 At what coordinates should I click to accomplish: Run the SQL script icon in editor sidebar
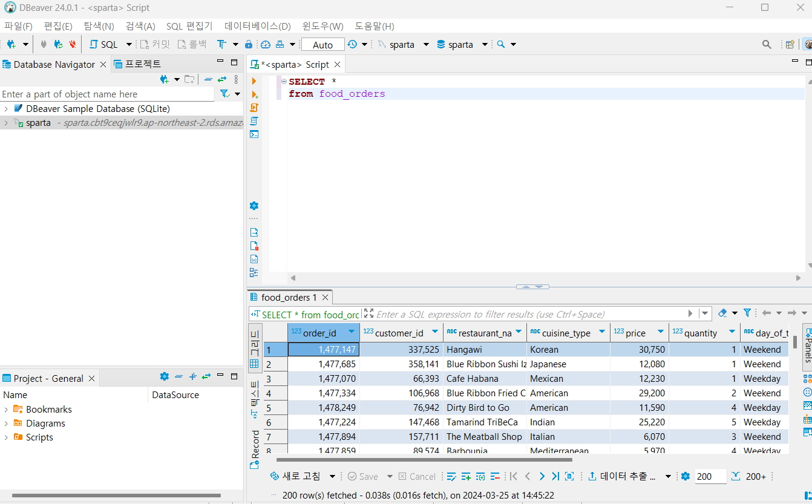pos(254,107)
